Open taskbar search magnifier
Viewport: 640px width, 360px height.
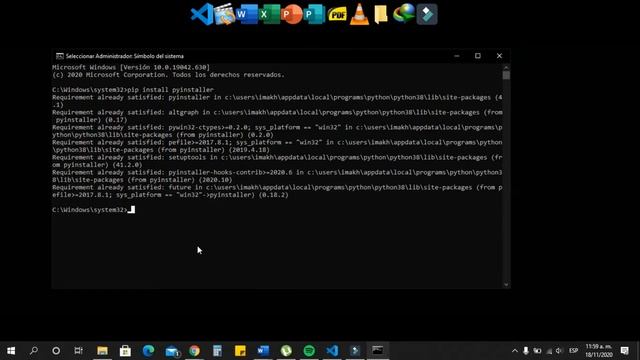[x=34, y=351]
